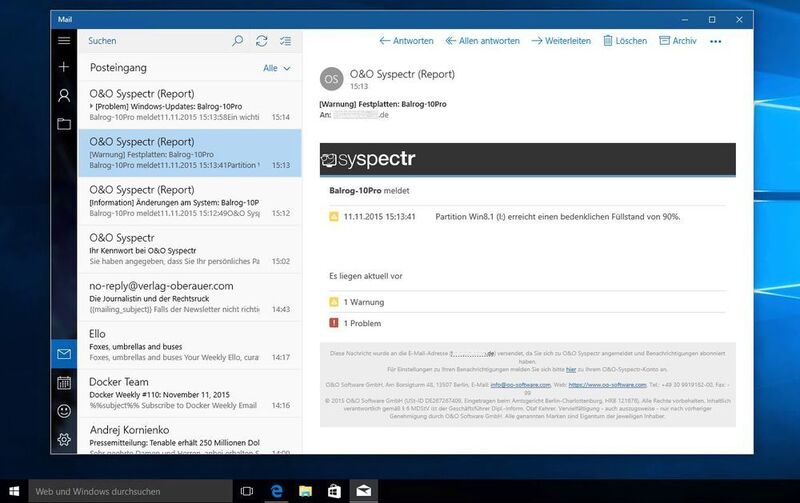Click the Suchen search field
The width and height of the screenshot is (800, 503).
coord(156,41)
